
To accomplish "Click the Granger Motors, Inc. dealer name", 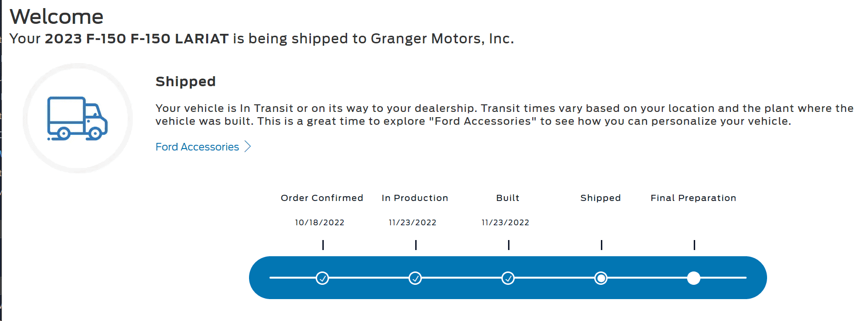I will point(442,39).
